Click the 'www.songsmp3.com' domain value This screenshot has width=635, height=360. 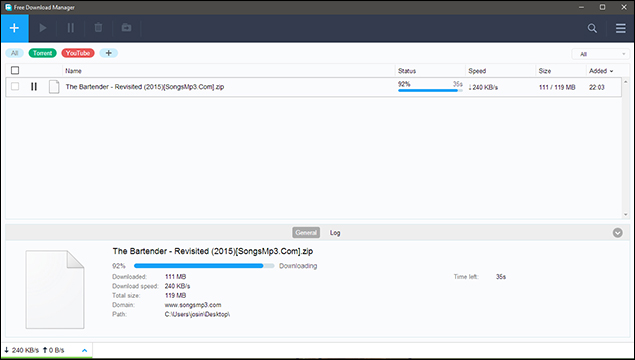coord(193,305)
